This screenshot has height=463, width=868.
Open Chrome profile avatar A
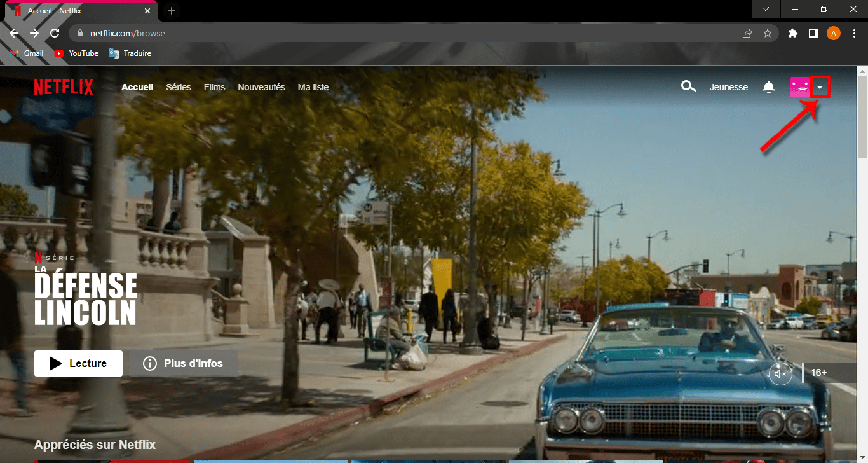click(x=834, y=33)
